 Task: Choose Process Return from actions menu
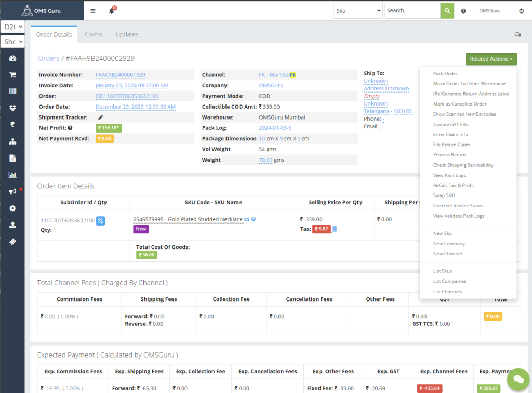(x=449, y=155)
